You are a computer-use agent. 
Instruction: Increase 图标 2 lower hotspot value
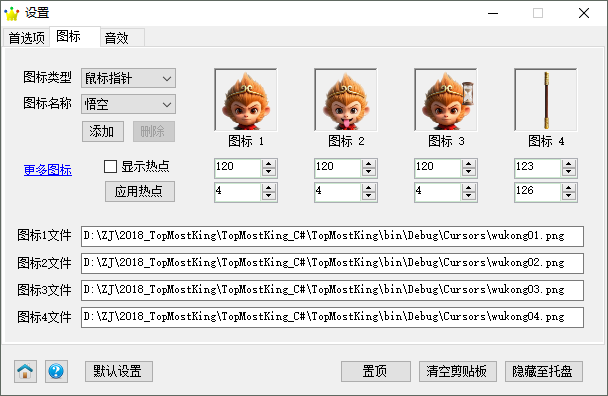click(369, 188)
